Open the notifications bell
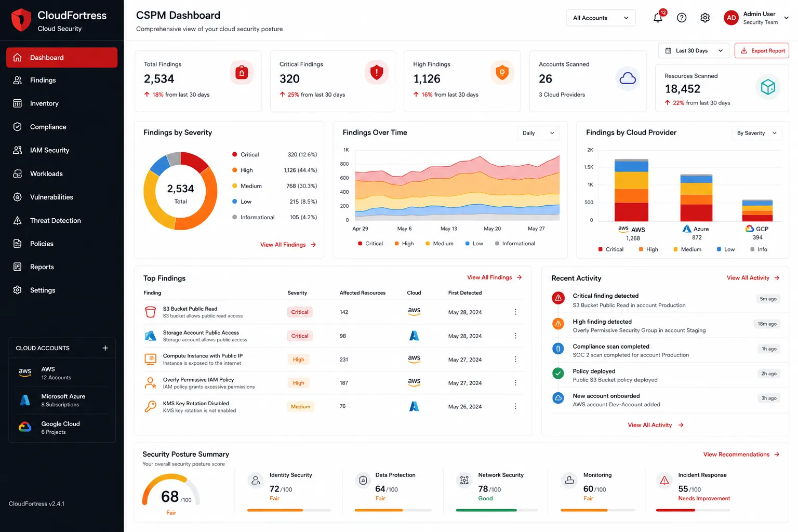 pyautogui.click(x=658, y=18)
